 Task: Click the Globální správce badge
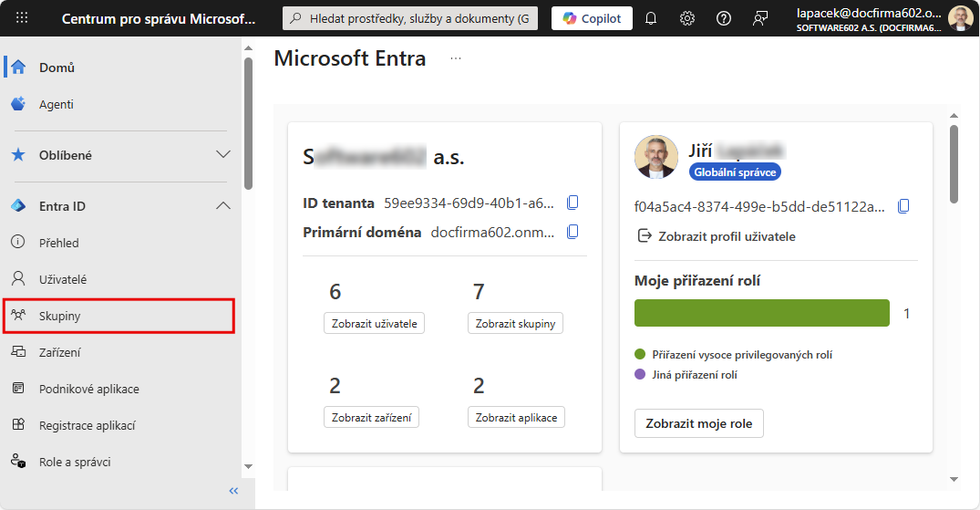coord(735,172)
